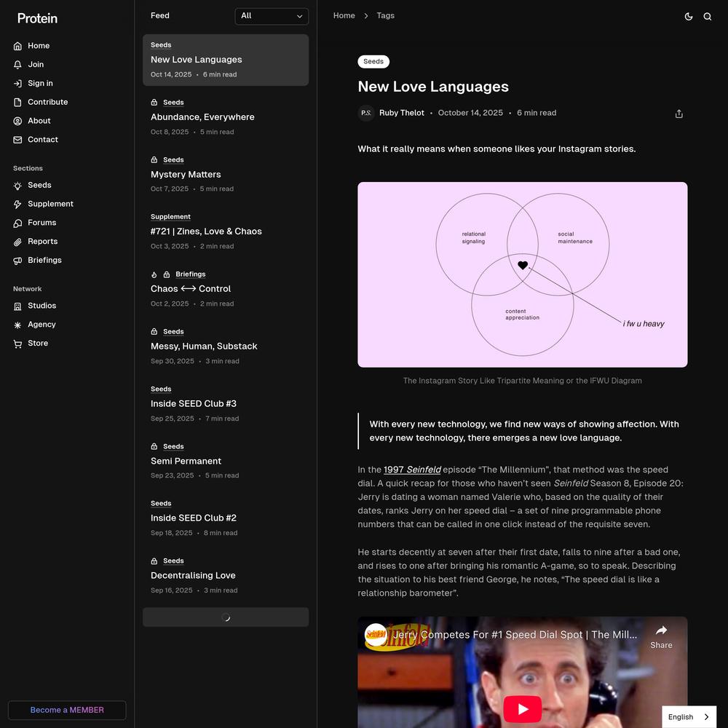This screenshot has width=728, height=728.
Task: Open the Chaos ⟷ Control briefing post
Action: [191, 289]
